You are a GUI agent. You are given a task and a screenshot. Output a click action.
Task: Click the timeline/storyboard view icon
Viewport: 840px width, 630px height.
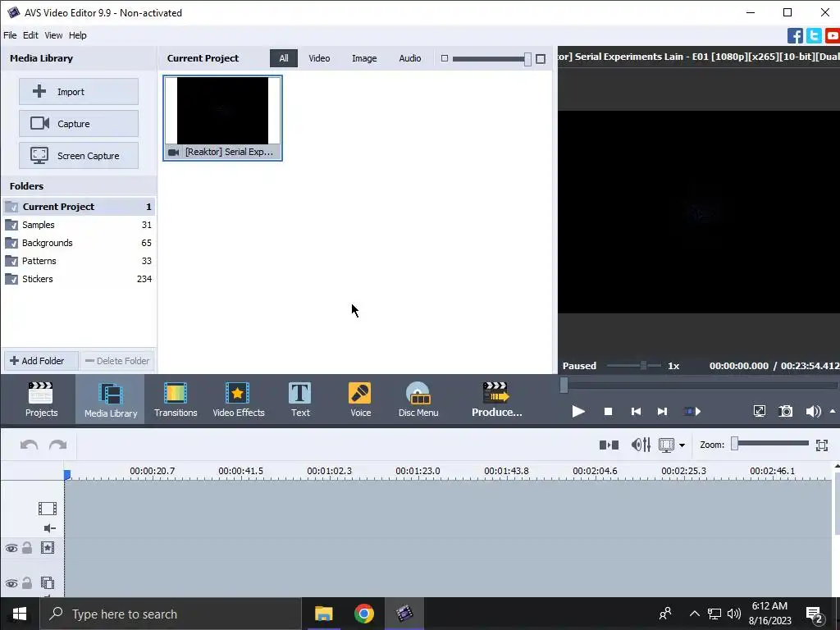[x=666, y=445]
